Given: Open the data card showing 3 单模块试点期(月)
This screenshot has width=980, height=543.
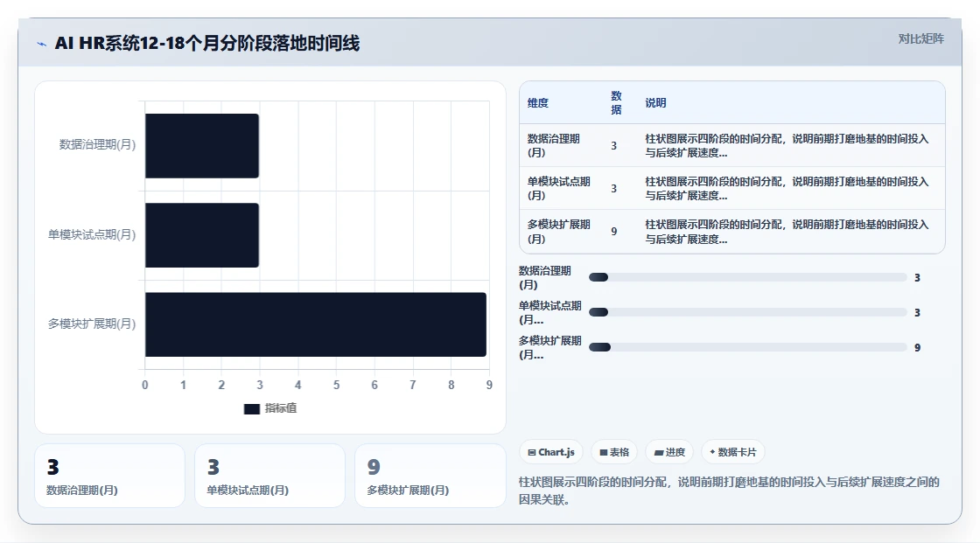Looking at the screenshot, I should click(x=269, y=476).
